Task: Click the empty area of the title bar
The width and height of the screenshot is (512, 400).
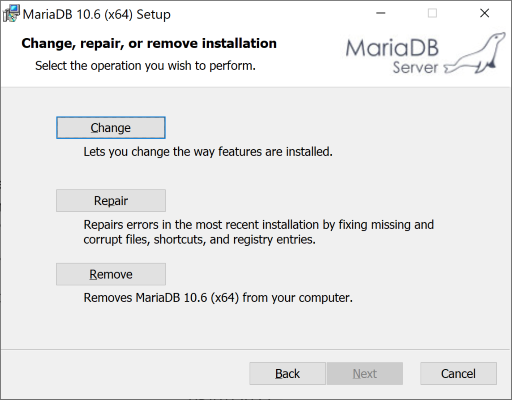Action: (x=267, y=14)
